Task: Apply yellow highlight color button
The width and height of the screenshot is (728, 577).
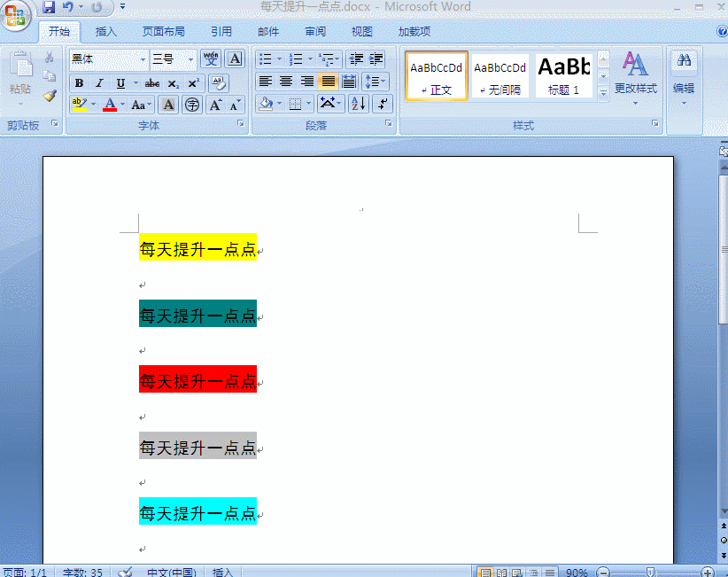Action: [x=80, y=105]
